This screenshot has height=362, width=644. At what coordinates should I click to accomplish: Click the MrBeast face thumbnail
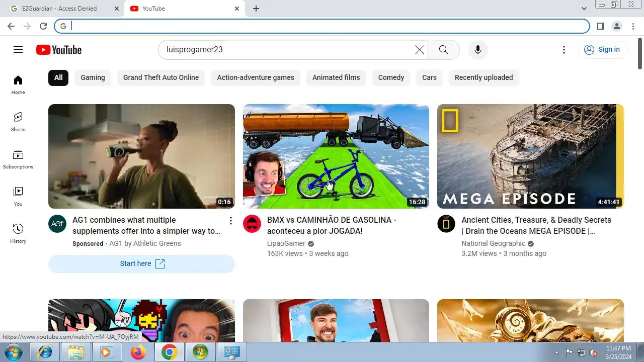tap(336, 320)
